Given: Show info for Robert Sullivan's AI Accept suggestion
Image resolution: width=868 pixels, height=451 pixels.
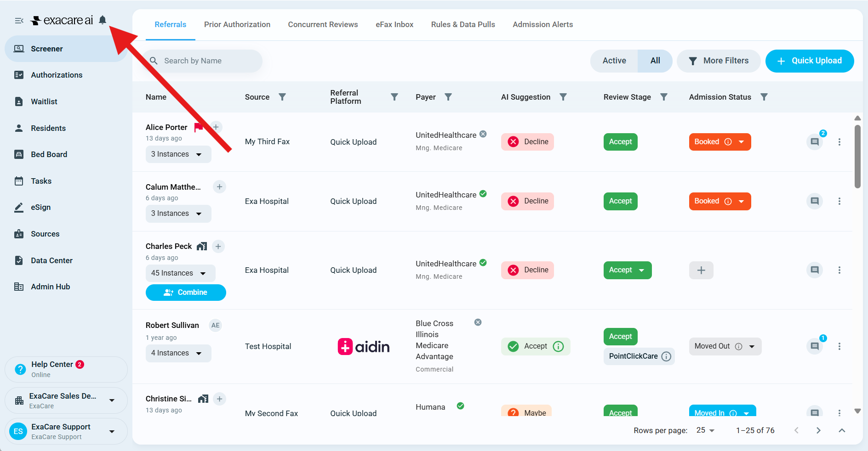Looking at the screenshot, I should click(558, 346).
